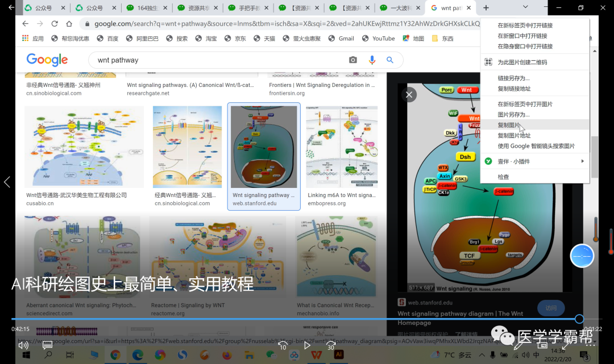This screenshot has height=364, width=614.
Task: Open Microsoft Edge from the taskbar
Action: pyautogui.click(x=138, y=354)
